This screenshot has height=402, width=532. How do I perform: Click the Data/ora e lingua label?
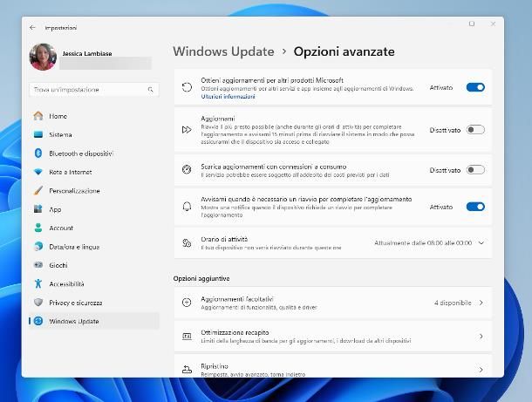tap(74, 247)
